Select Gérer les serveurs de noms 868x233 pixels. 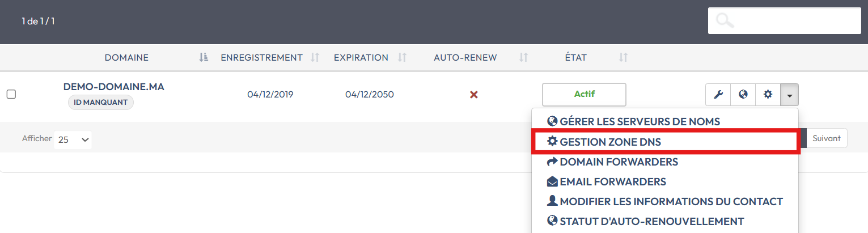click(633, 121)
